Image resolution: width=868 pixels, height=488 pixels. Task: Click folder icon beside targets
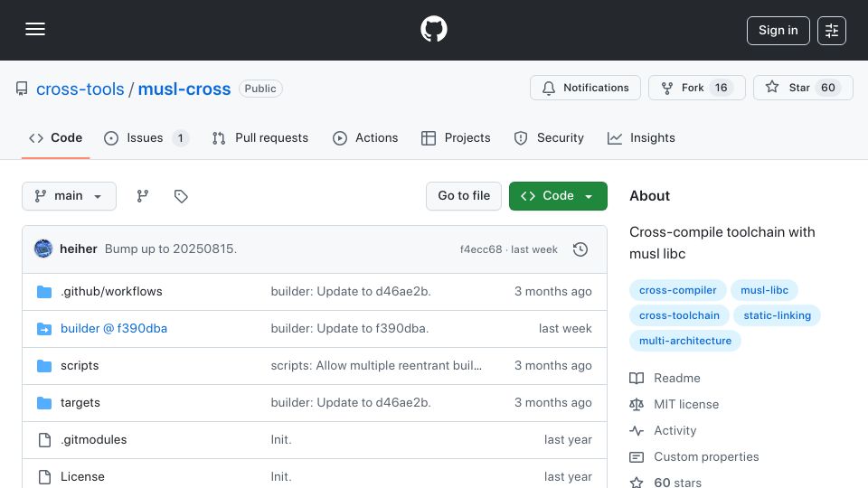tap(44, 403)
